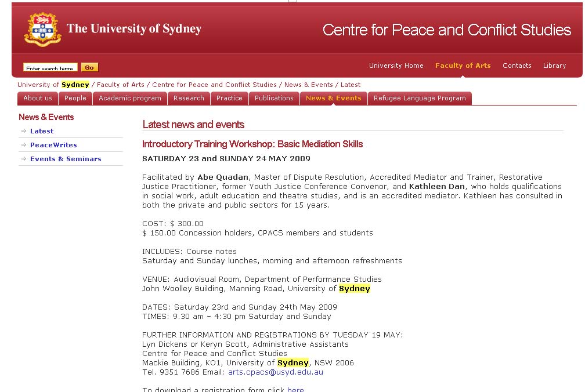Viewport: 585px width, 392px height.
Task: Click the Centre for Peace and Conflict Studies banner heading
Action: [447, 30]
